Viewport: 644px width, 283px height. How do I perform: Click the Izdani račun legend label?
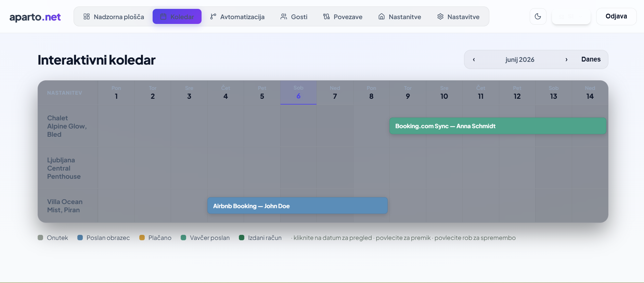pyautogui.click(x=265, y=238)
